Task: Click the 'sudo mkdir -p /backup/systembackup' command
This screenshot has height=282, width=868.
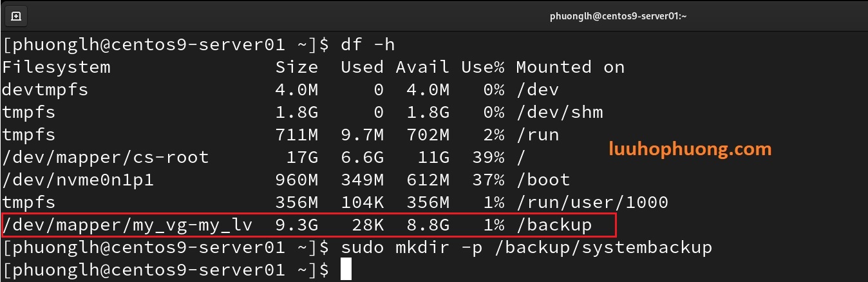Action: click(527, 248)
